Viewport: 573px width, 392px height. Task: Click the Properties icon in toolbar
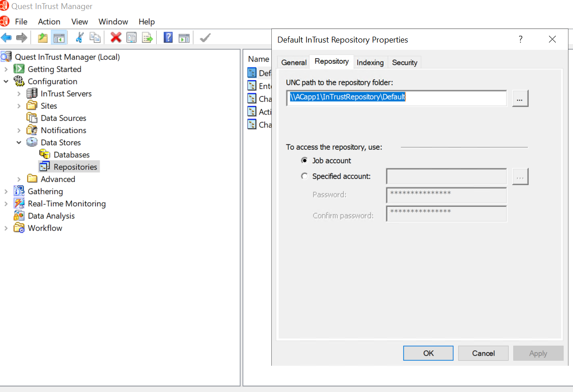point(131,38)
